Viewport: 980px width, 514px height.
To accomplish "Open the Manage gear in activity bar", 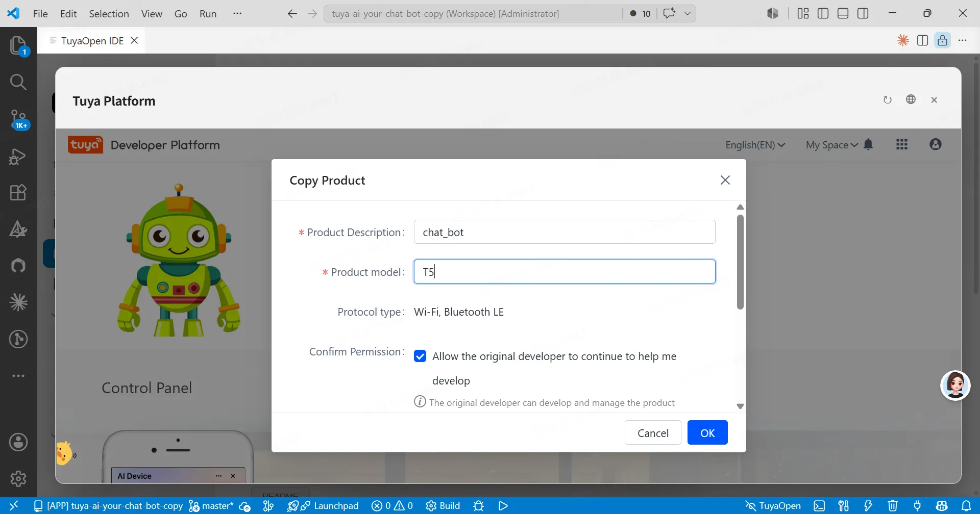I will click(18, 479).
